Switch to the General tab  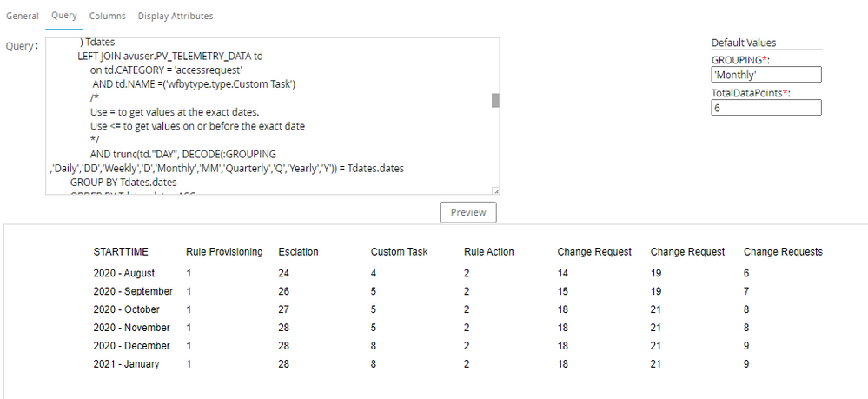pos(23,16)
